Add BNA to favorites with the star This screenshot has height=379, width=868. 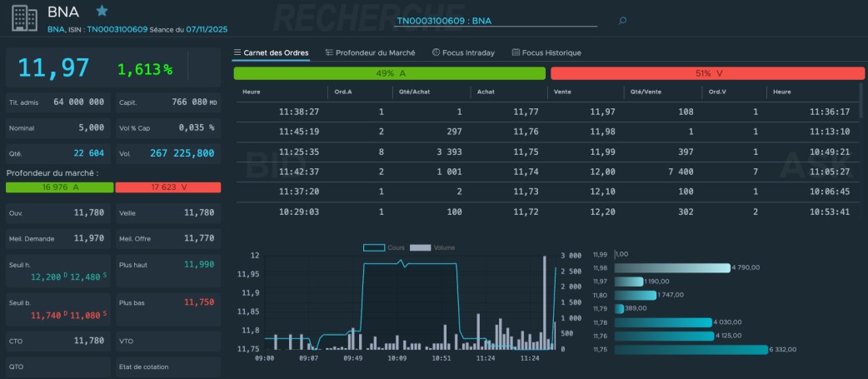pos(102,11)
